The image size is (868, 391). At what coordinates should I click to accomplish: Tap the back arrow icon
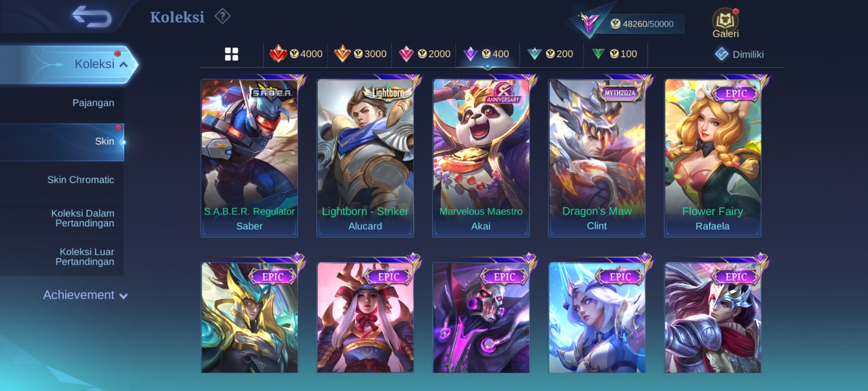(92, 17)
